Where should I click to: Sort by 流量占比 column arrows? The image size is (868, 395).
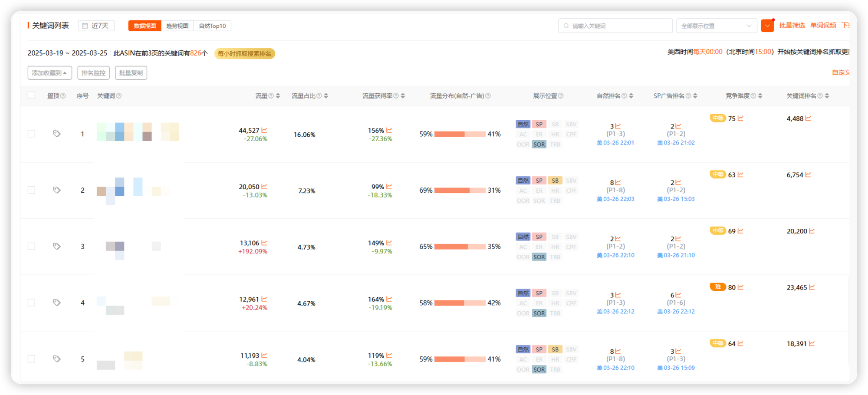tap(326, 95)
